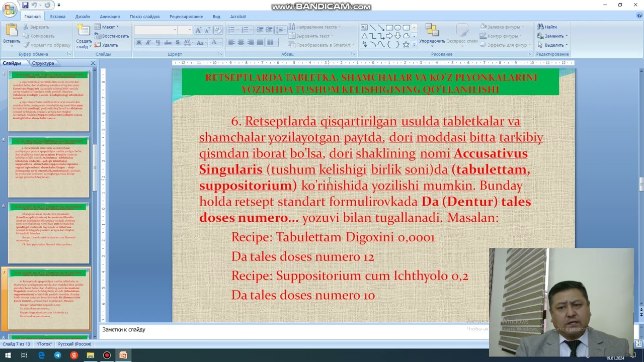Open font color (A) dropdown

click(216, 43)
